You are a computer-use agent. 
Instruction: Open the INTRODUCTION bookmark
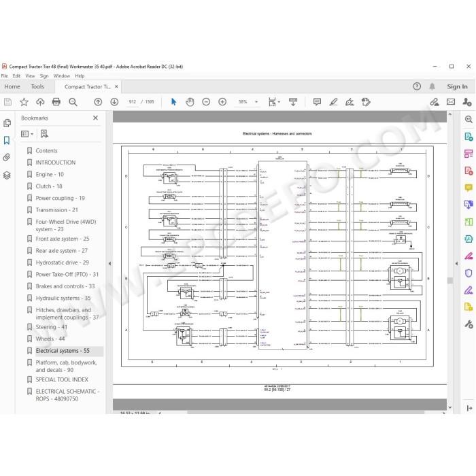click(56, 163)
